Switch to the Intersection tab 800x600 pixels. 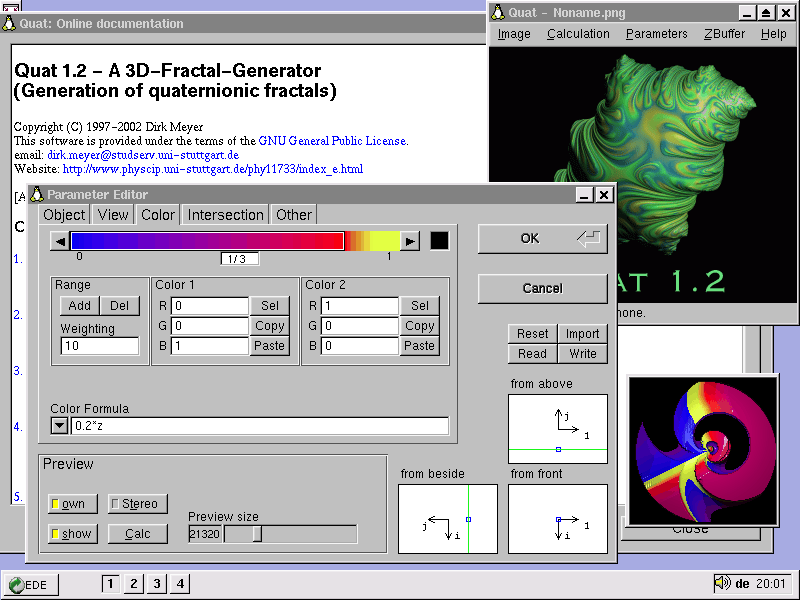225,214
